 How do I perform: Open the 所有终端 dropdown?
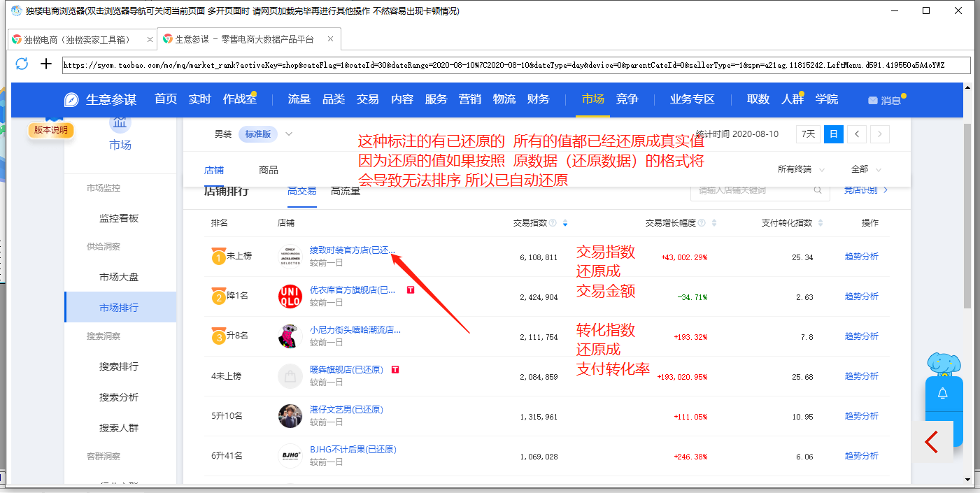(x=801, y=169)
